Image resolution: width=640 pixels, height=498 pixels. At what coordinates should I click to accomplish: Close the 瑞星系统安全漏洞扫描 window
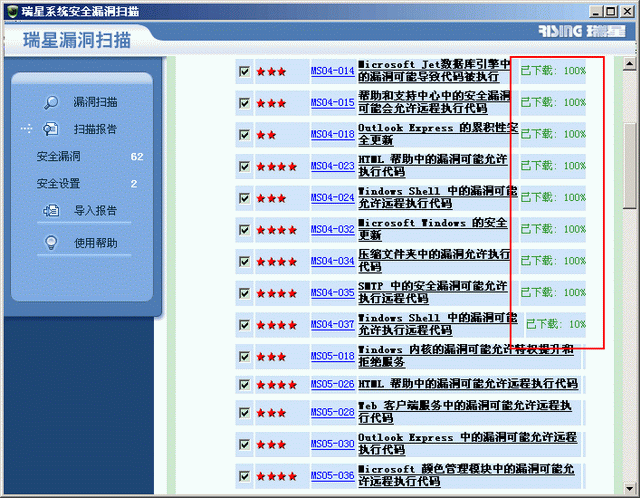[x=627, y=11]
